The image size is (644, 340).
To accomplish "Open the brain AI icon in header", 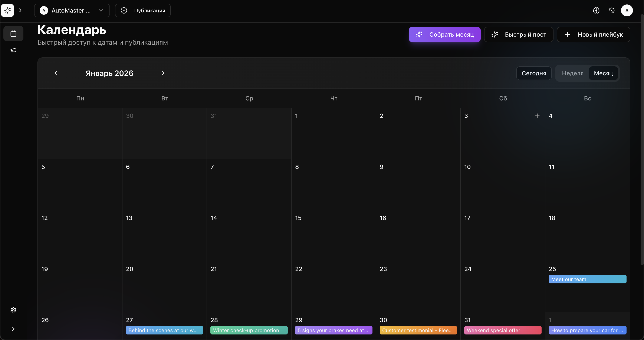I will pyautogui.click(x=596, y=10).
